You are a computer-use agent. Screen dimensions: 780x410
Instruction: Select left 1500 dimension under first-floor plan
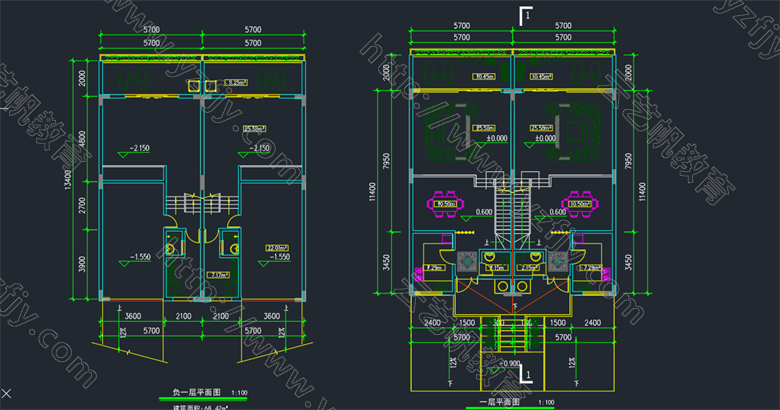point(467,322)
